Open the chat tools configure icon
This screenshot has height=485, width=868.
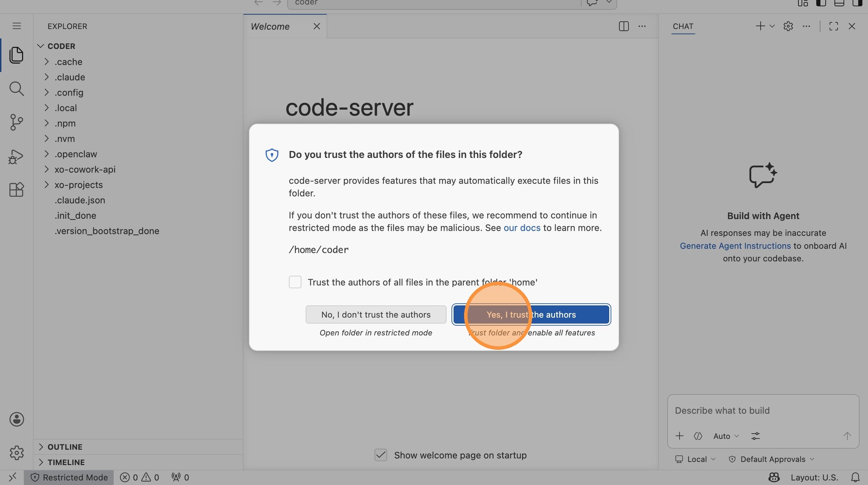coord(755,436)
